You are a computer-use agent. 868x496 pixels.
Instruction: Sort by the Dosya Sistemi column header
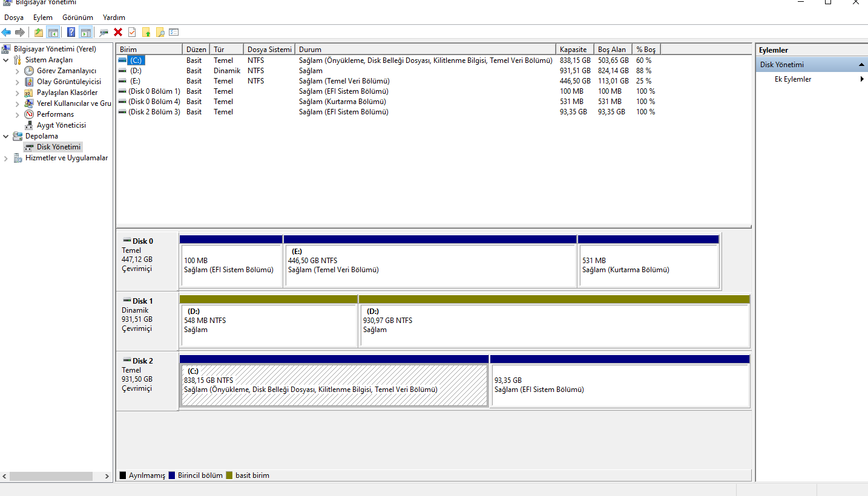pos(269,50)
